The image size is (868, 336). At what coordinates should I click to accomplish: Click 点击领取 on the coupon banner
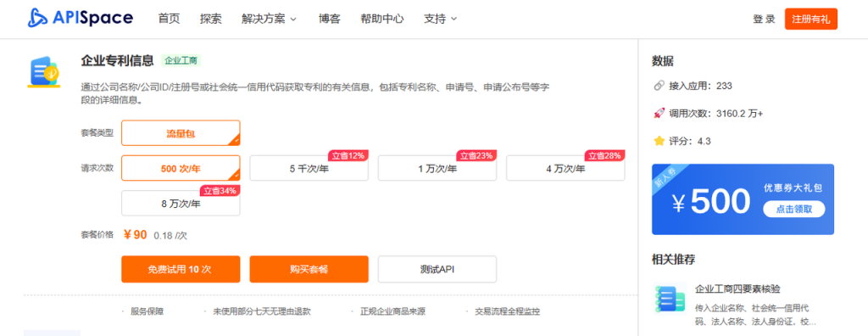pos(793,209)
